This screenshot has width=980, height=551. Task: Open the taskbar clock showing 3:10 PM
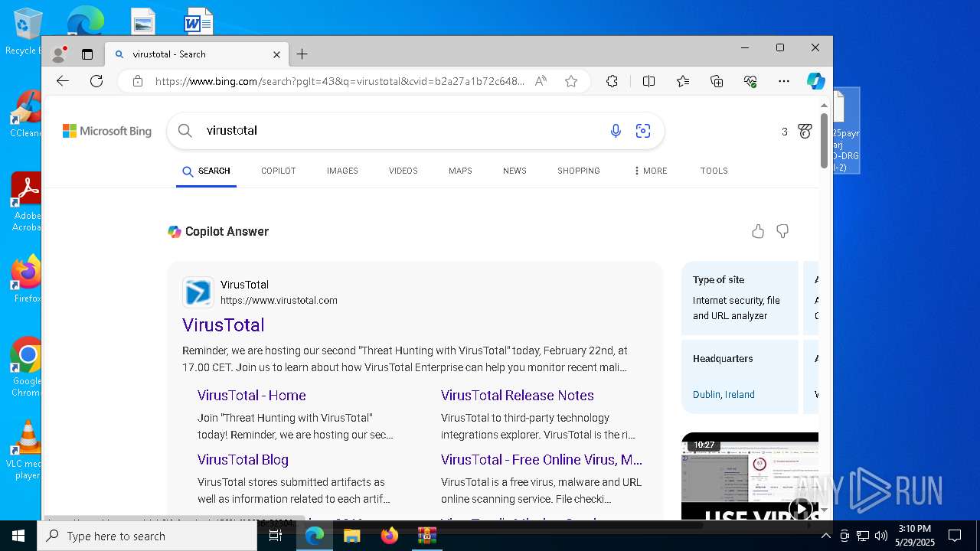coord(915,536)
